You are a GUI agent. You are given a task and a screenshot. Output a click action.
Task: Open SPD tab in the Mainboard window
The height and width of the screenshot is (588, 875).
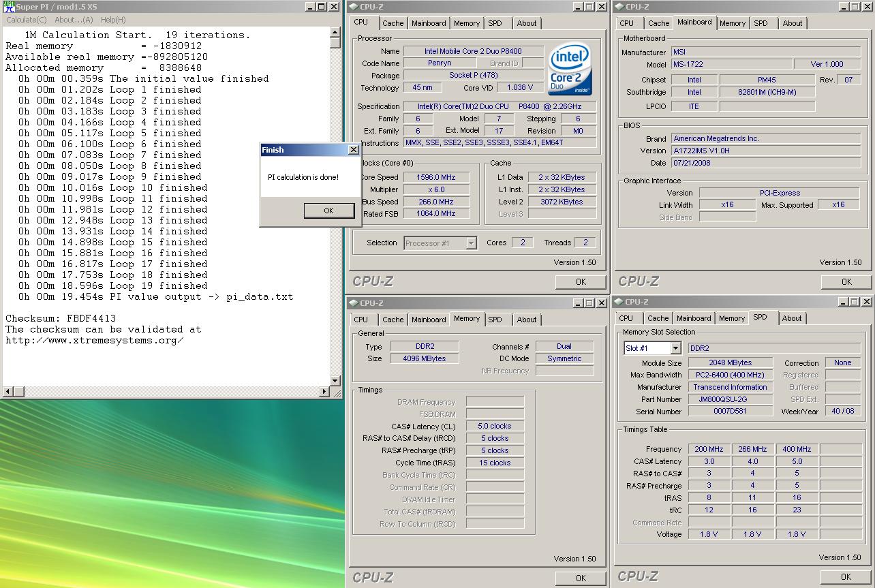[761, 23]
